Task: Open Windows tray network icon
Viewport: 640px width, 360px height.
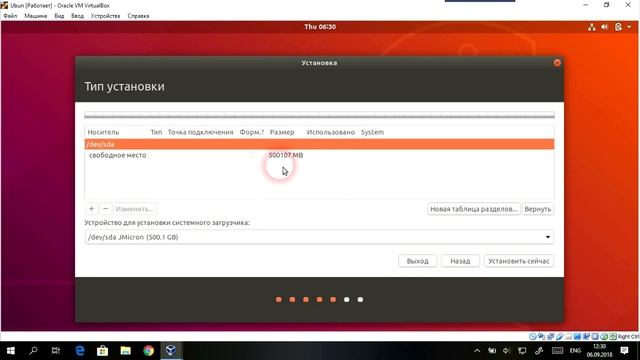Action: [522, 351]
